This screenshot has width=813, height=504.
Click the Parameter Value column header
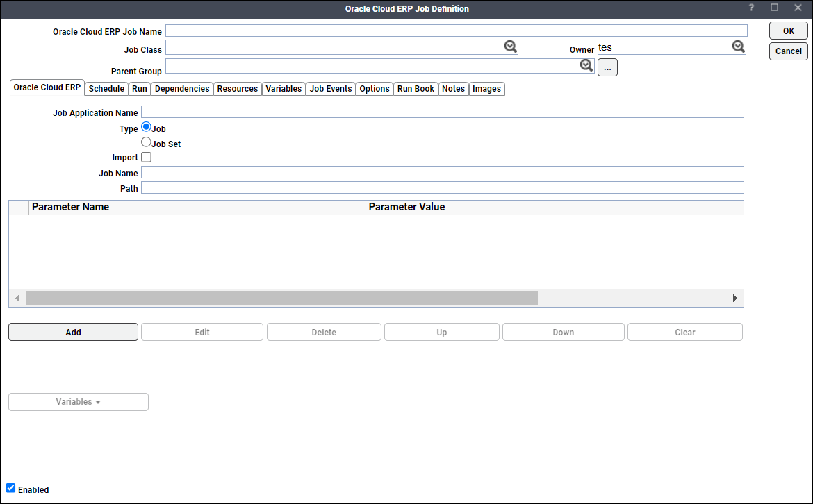555,207
